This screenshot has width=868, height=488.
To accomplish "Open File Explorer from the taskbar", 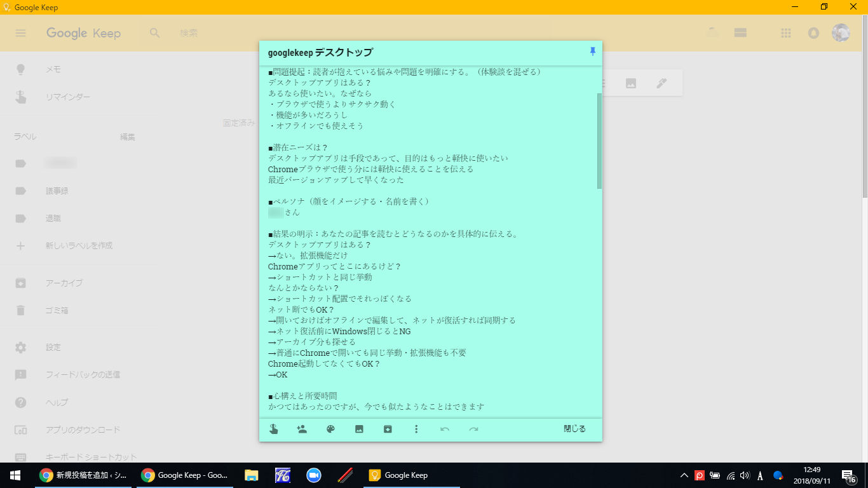I will (x=252, y=475).
